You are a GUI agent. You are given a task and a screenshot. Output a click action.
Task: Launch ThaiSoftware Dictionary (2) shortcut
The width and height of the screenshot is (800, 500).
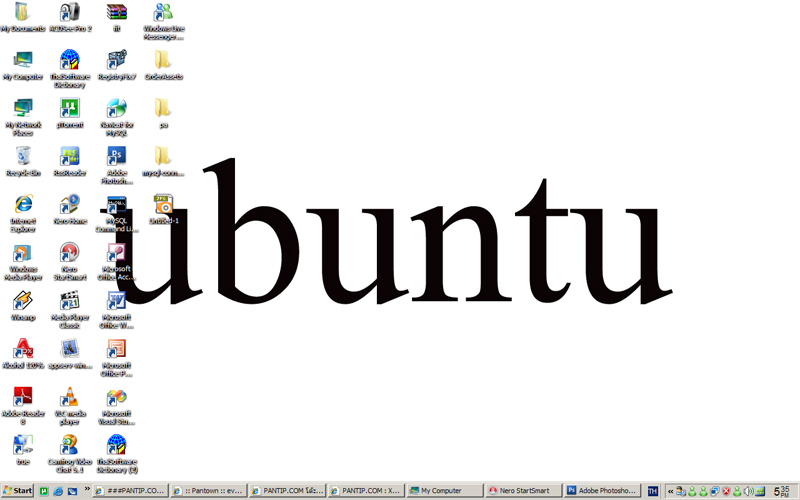[x=117, y=453]
